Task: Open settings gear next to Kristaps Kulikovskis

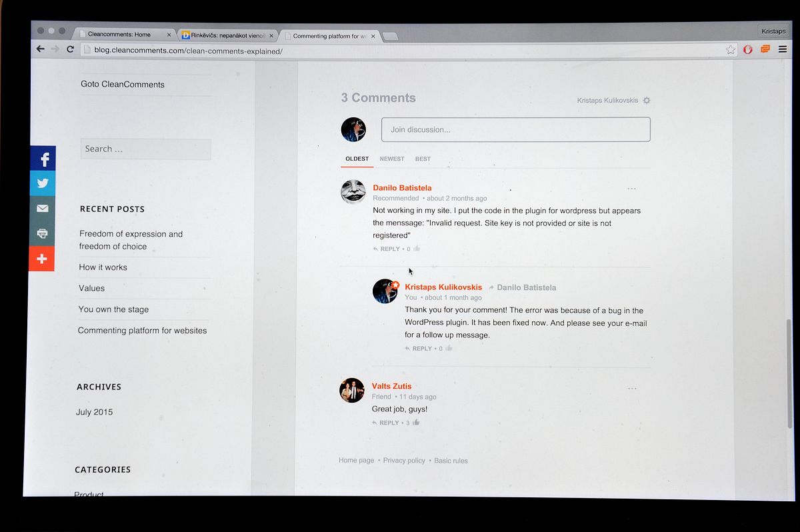Action: 647,101
